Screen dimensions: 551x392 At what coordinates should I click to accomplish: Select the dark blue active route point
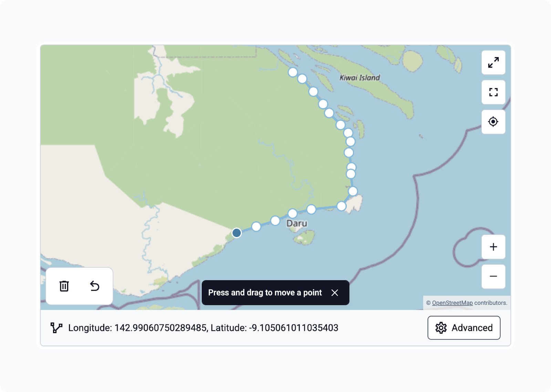(x=236, y=233)
